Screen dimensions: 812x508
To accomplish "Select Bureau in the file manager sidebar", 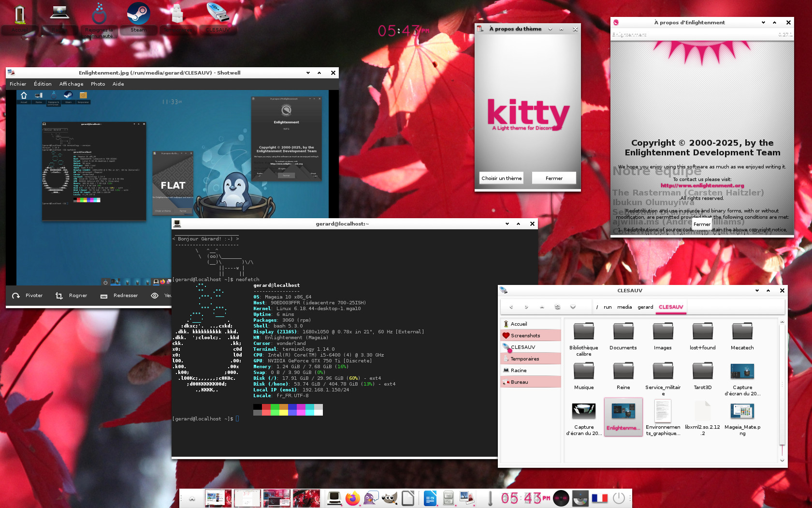I will point(531,382).
